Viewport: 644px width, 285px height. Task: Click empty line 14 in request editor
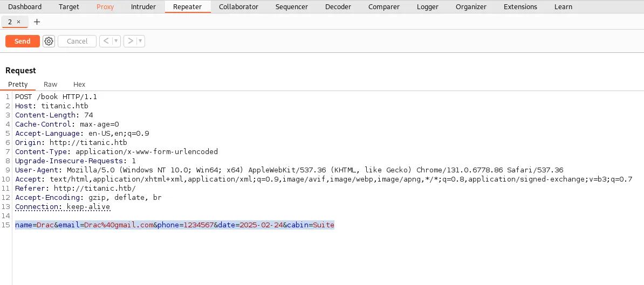pos(328,216)
